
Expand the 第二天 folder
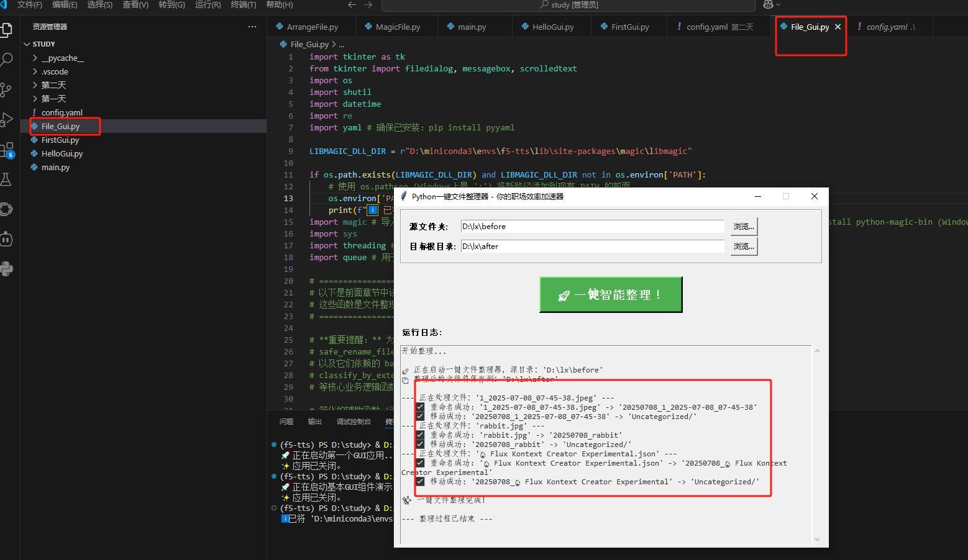pos(35,85)
